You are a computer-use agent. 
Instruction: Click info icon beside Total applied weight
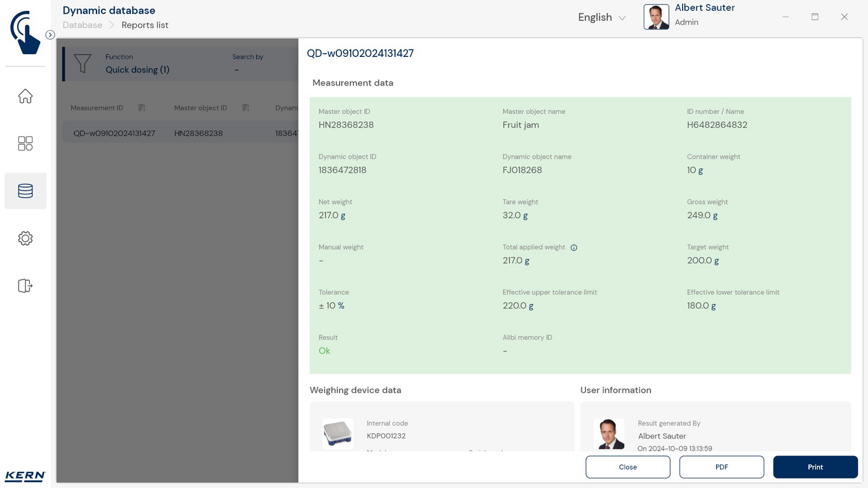[x=574, y=247]
